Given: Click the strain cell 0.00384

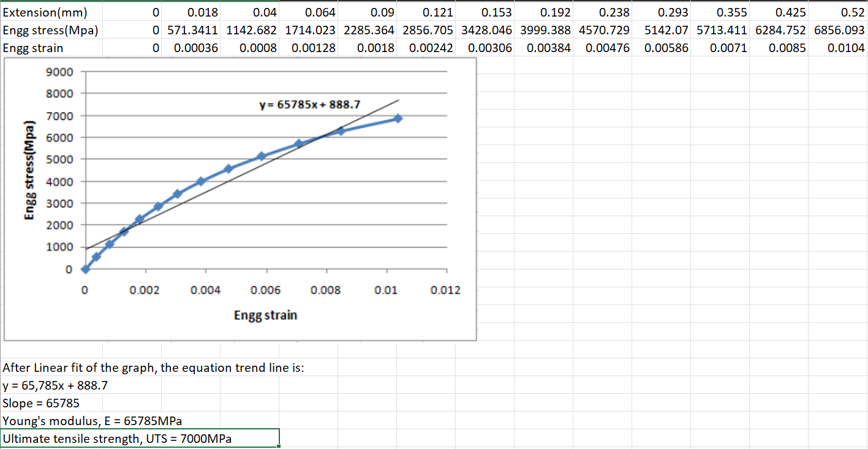Looking at the screenshot, I should tap(544, 48).
